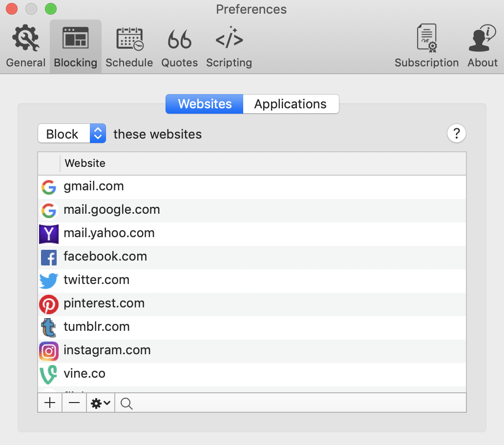Select the twitter.com row
This screenshot has width=504, height=445.
(252, 281)
